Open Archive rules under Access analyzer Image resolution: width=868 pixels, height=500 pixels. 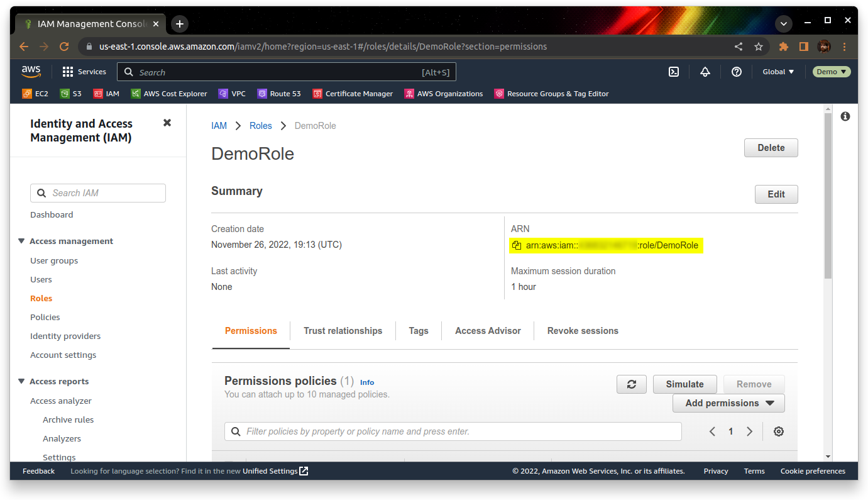tap(69, 419)
